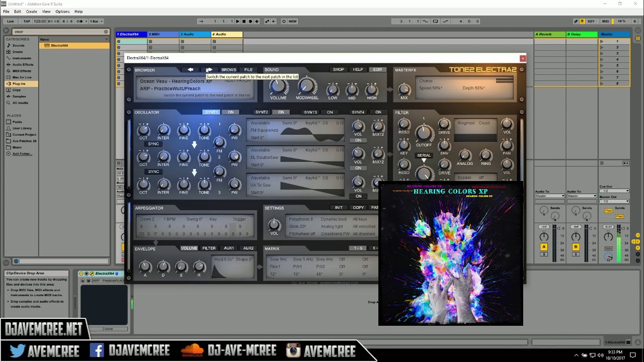Screen dimensions: 644x362
Task: Open the Chorus effect selector in MasterFX
Action: point(427,80)
